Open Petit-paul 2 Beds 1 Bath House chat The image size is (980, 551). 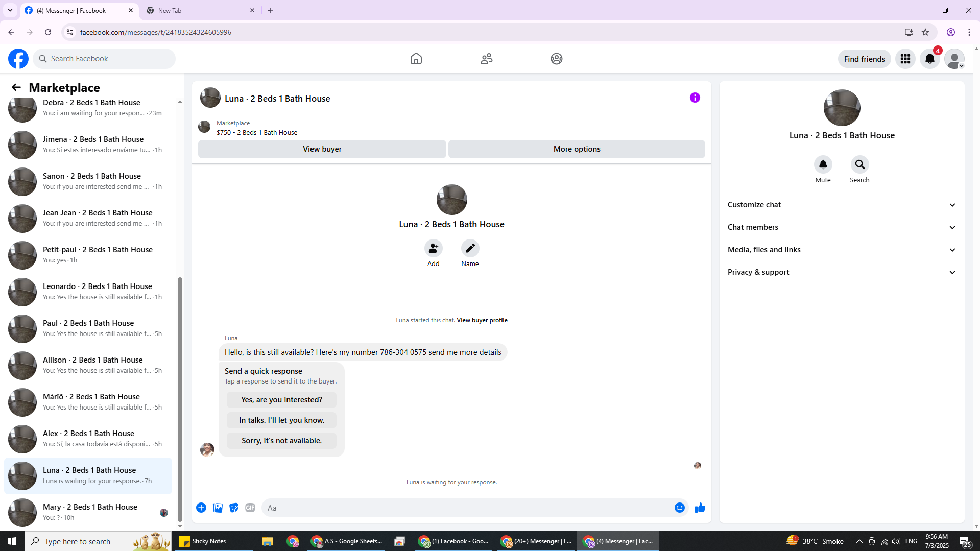(88, 255)
